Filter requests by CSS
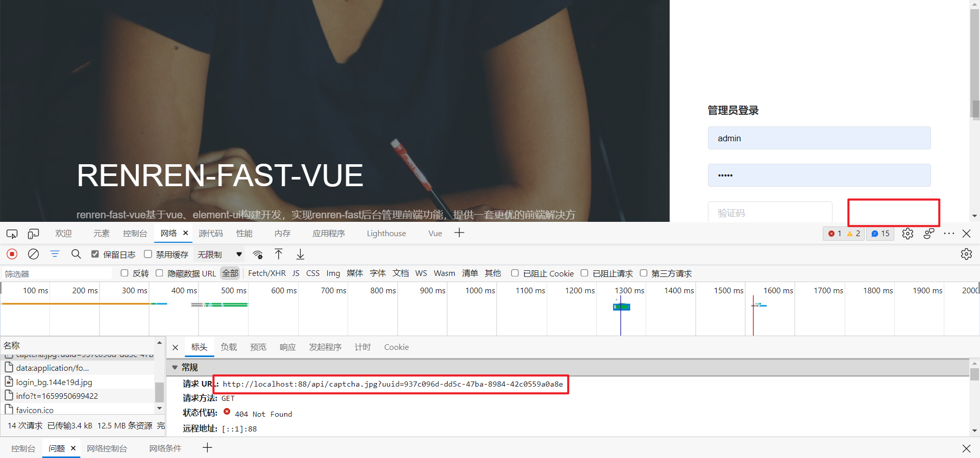The width and height of the screenshot is (980, 458). 313,273
